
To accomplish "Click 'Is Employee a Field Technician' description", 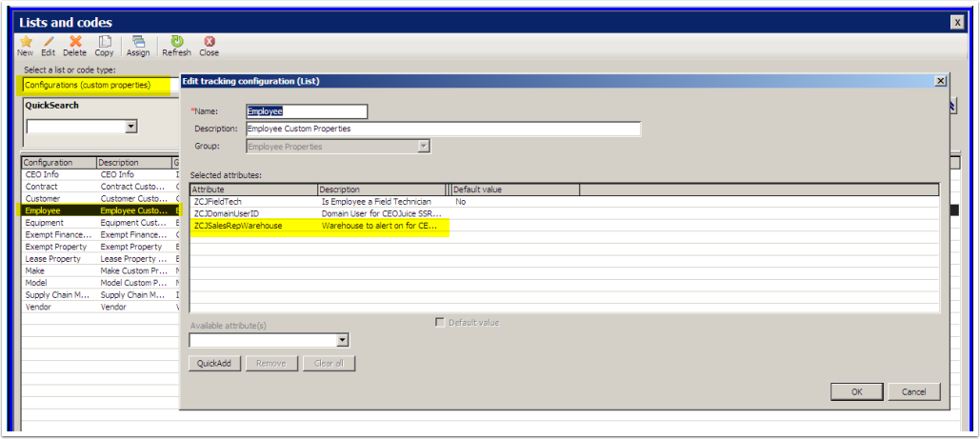I will click(376, 202).
